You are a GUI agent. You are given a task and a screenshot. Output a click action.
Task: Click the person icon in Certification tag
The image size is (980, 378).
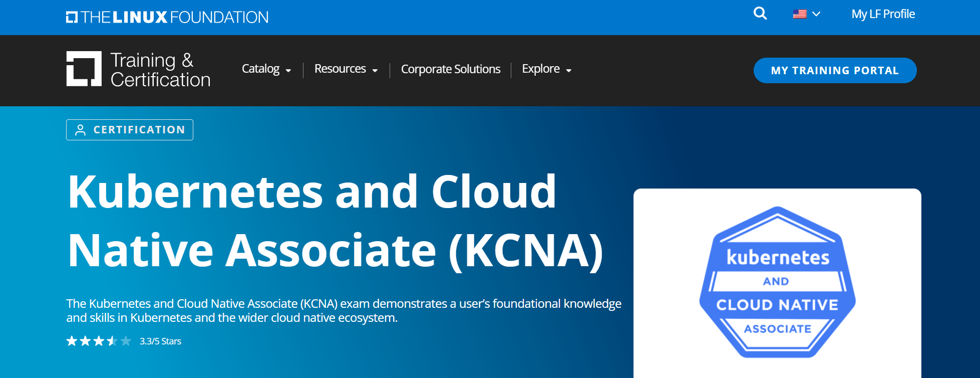(x=80, y=130)
